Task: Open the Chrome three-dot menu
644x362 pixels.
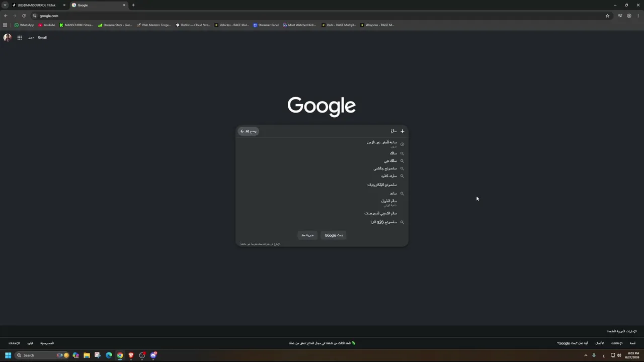Action: click(x=638, y=16)
